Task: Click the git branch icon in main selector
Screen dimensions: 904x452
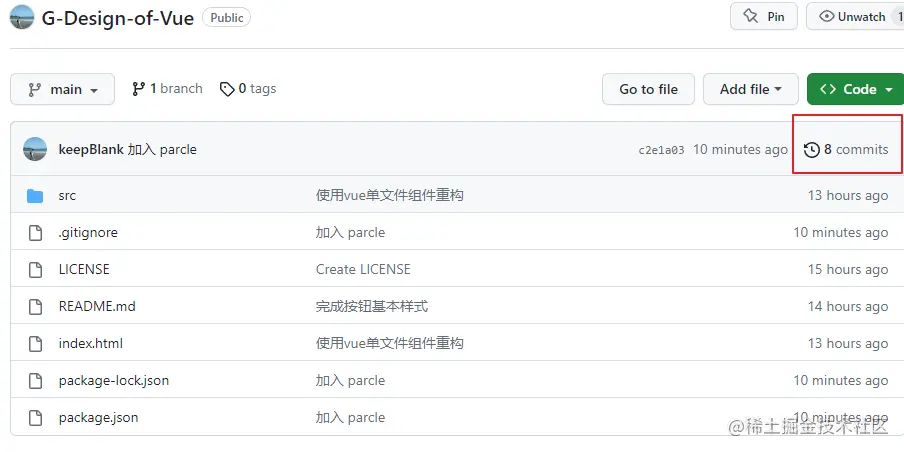Action: [x=35, y=89]
